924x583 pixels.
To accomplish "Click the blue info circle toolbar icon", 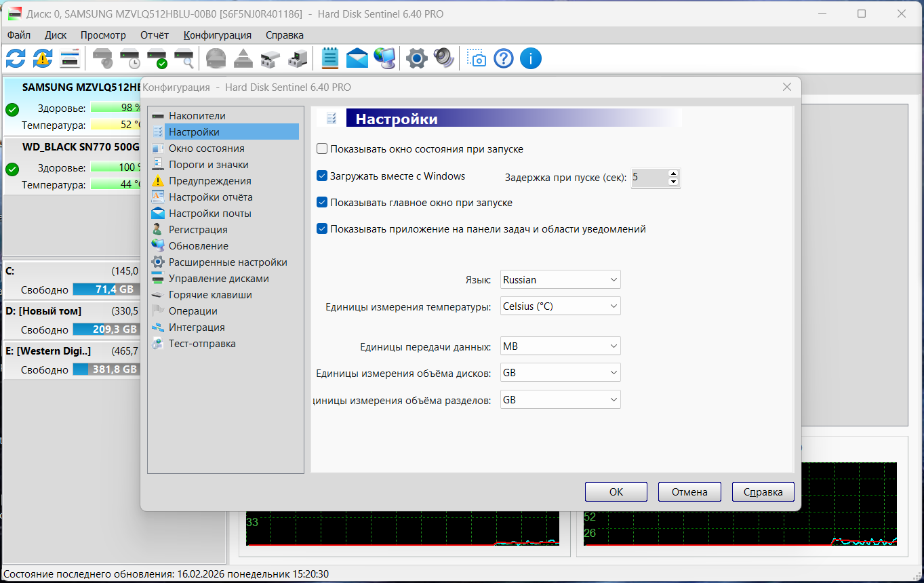I will click(x=530, y=59).
